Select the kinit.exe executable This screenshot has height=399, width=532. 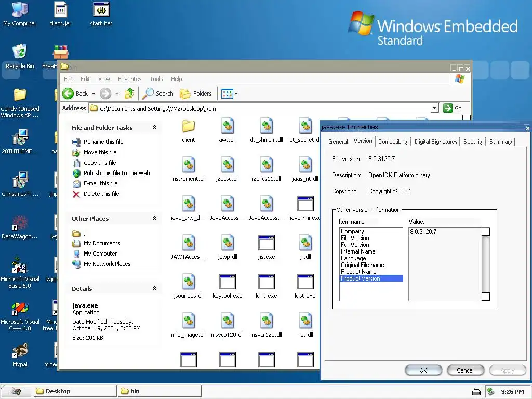pos(267,287)
